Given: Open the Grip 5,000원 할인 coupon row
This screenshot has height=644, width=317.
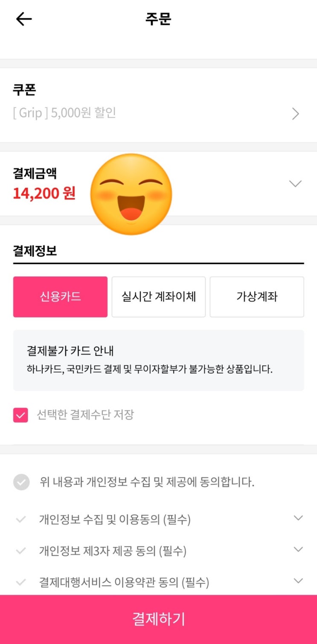Looking at the screenshot, I should 64,113.
